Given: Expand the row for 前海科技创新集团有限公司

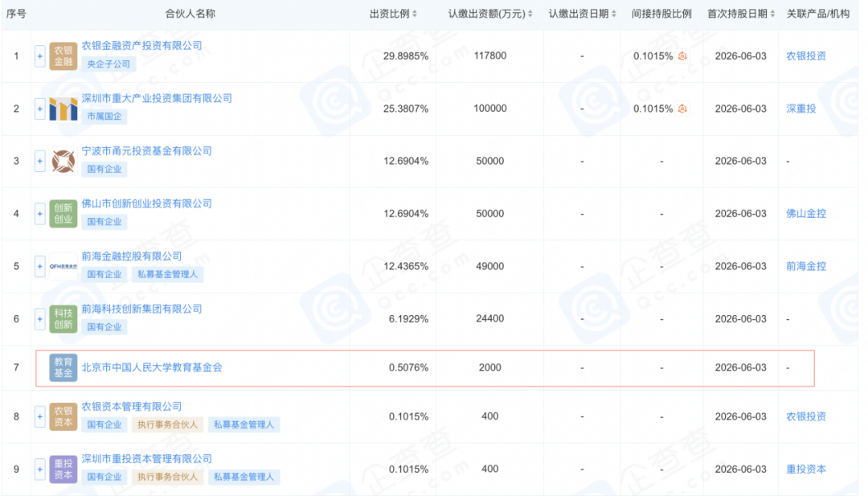Looking at the screenshot, I should [40, 319].
